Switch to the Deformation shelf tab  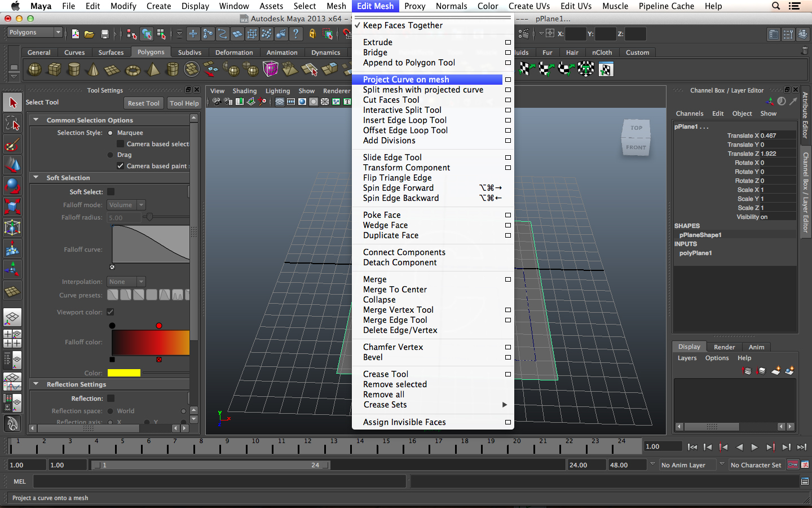point(234,52)
